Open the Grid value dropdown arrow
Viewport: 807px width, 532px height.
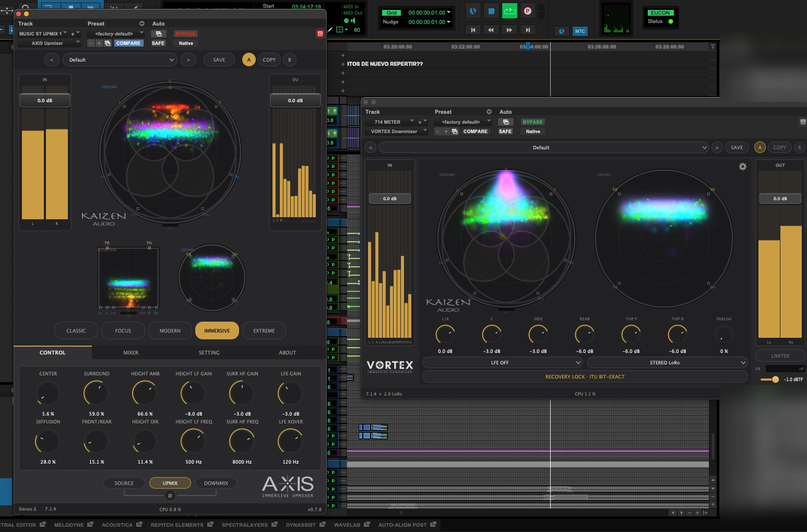[x=448, y=13]
